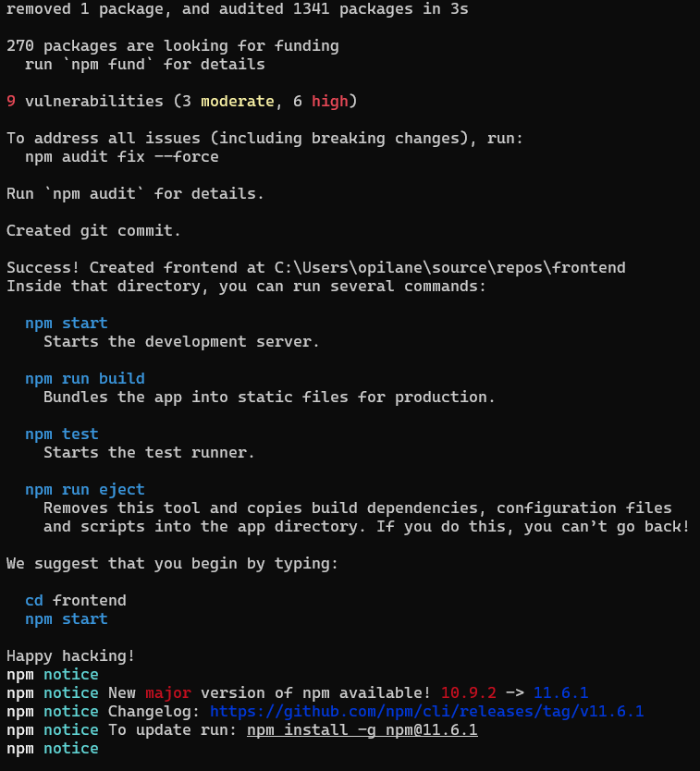Open the npm changelog GitHub URL
Image resolution: width=700 pixels, height=771 pixels.
click(426, 712)
